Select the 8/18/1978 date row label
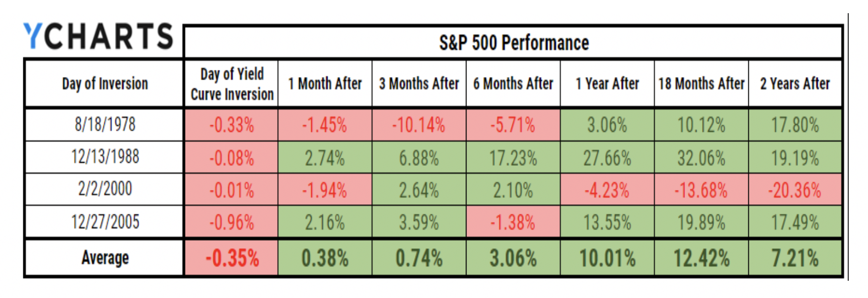Viewport: 868px width, 298px height. click(x=105, y=124)
